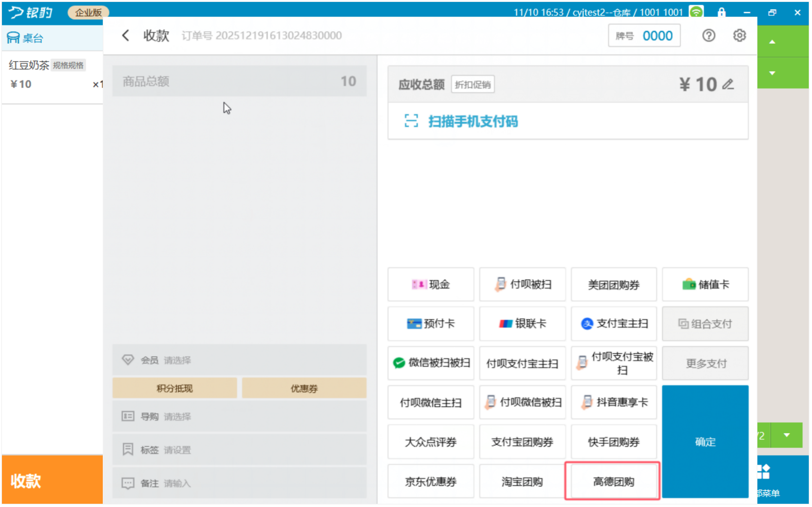This screenshot has width=812, height=507.
Task: Select the highlighted 高德团购 payment method
Action: tap(613, 481)
